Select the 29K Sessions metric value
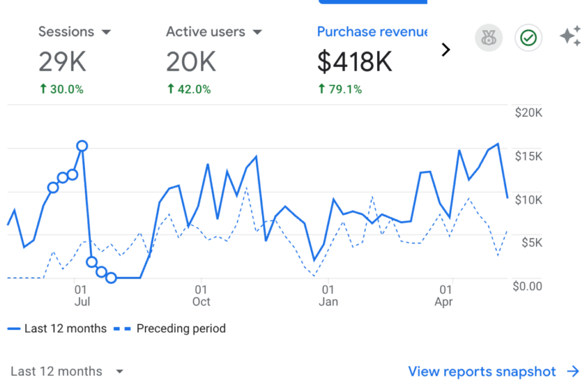The image size is (587, 392). coord(62,62)
